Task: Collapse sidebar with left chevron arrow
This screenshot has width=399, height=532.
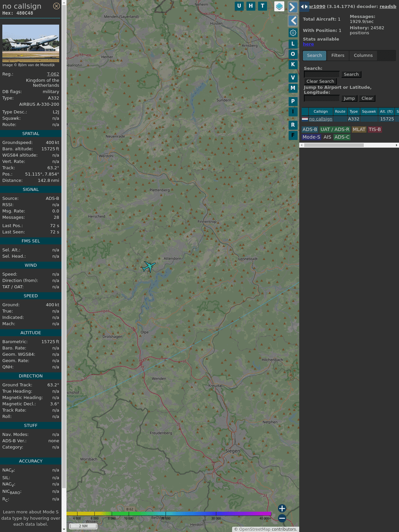Action: click(x=293, y=21)
